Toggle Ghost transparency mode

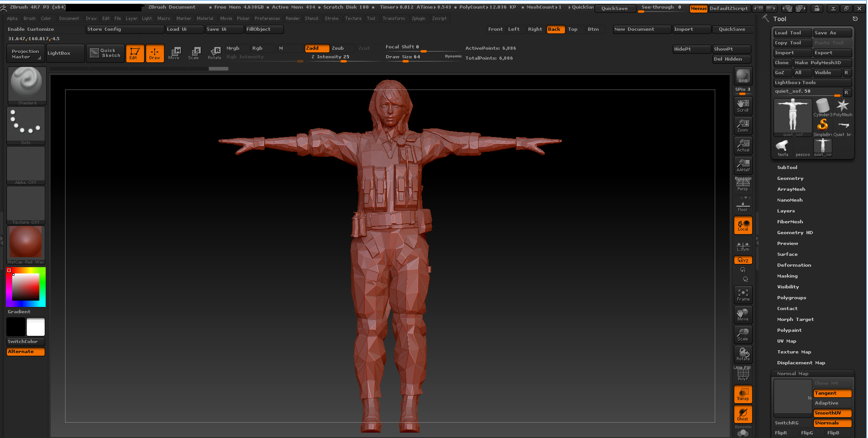tap(743, 414)
